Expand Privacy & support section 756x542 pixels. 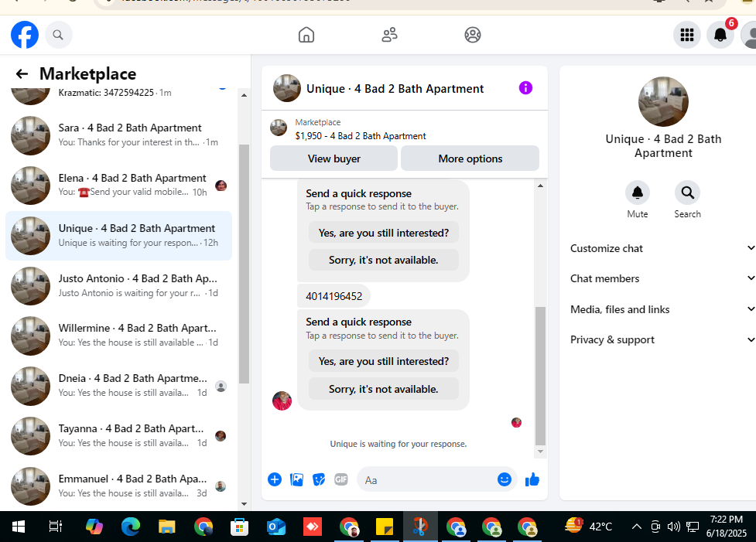(662, 339)
